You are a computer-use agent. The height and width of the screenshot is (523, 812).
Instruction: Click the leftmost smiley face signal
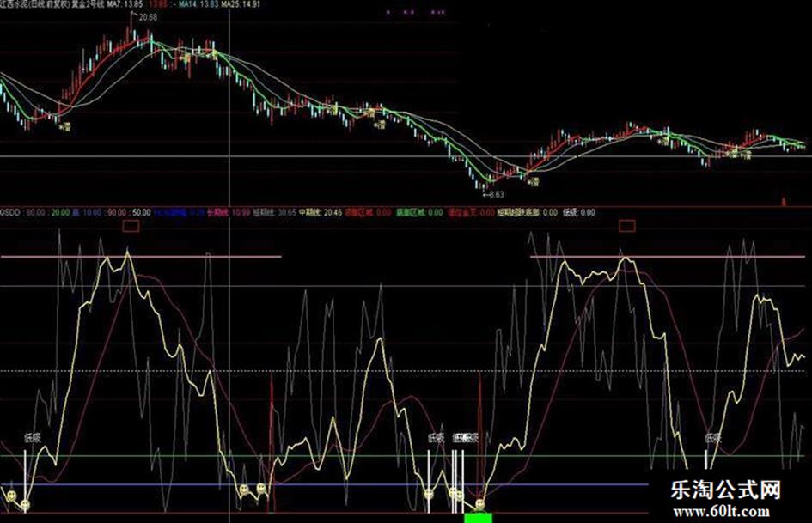(12, 496)
